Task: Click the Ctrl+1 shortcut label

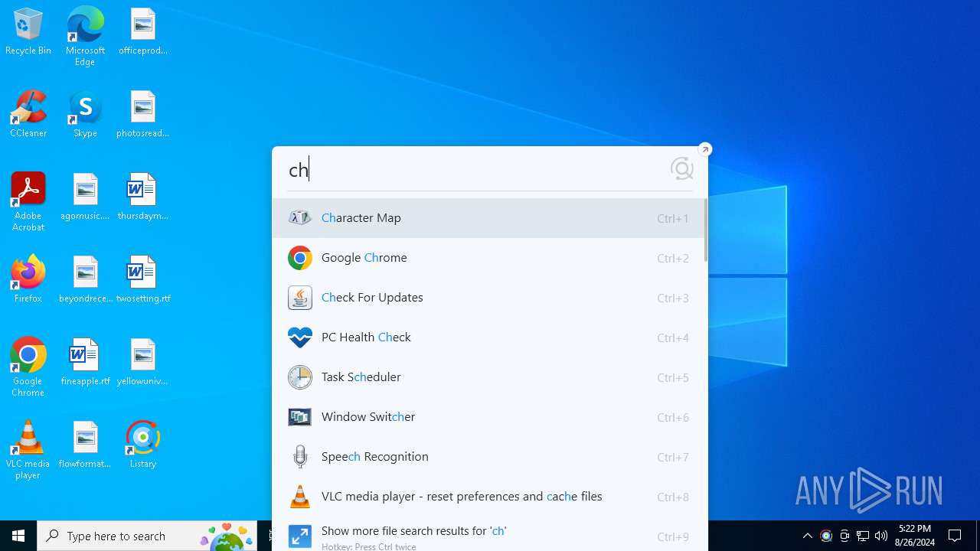Action: (x=673, y=219)
